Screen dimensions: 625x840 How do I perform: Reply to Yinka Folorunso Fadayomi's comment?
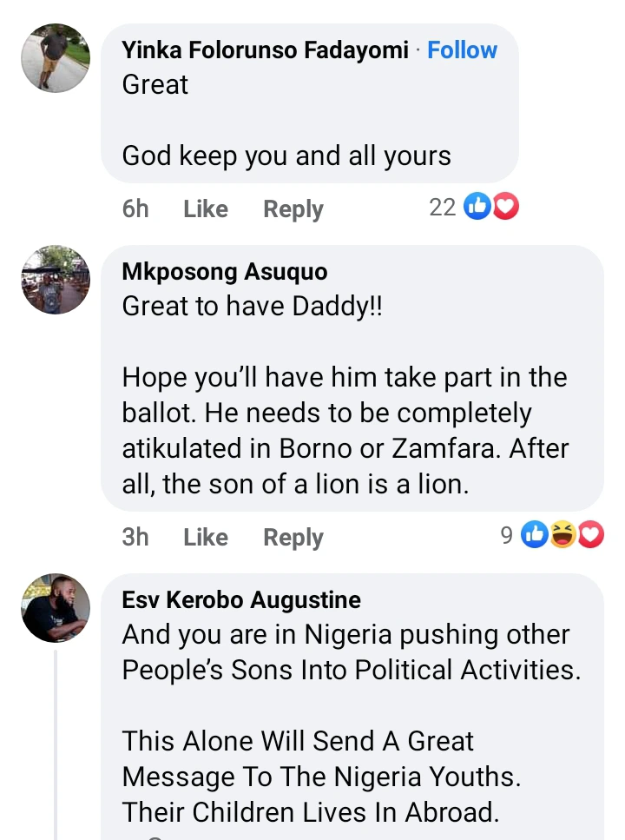click(293, 208)
